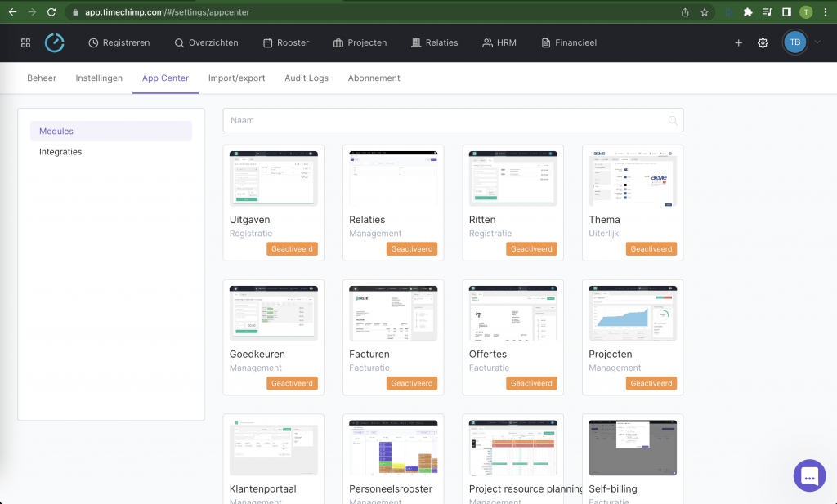Select Integraties in the sidebar
The image size is (837, 504).
60,151
